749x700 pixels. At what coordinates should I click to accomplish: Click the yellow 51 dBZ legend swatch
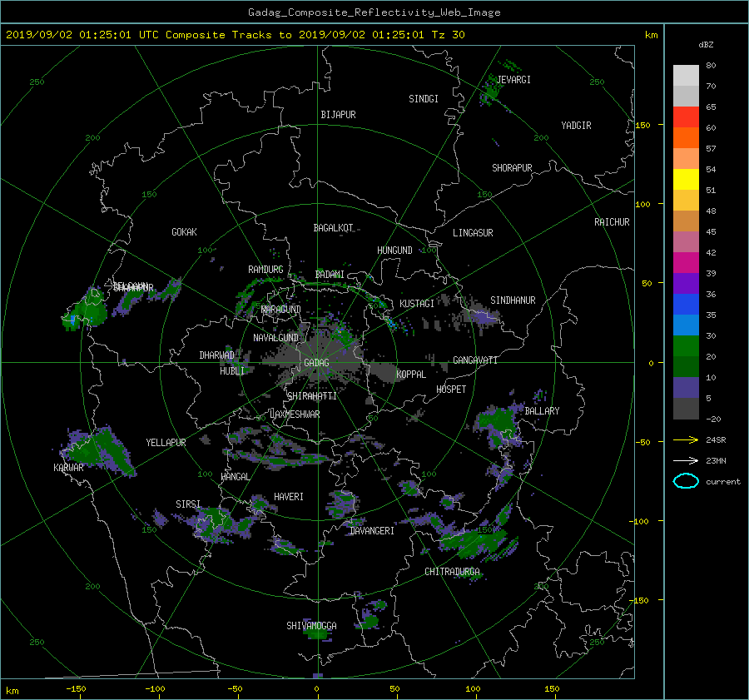686,180
